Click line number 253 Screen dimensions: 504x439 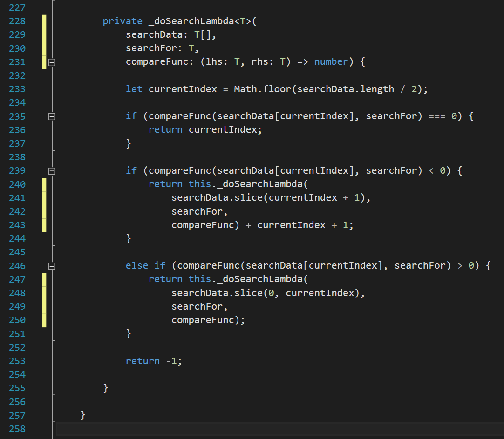pos(17,360)
